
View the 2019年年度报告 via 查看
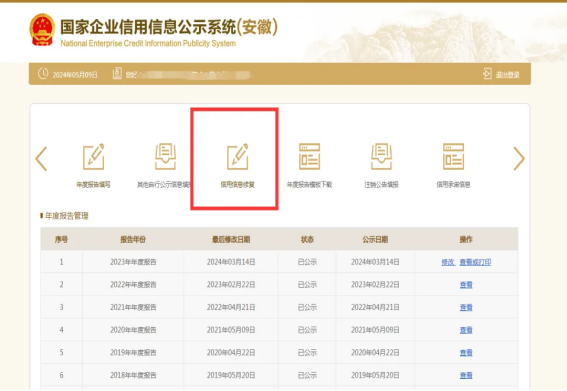(466, 353)
